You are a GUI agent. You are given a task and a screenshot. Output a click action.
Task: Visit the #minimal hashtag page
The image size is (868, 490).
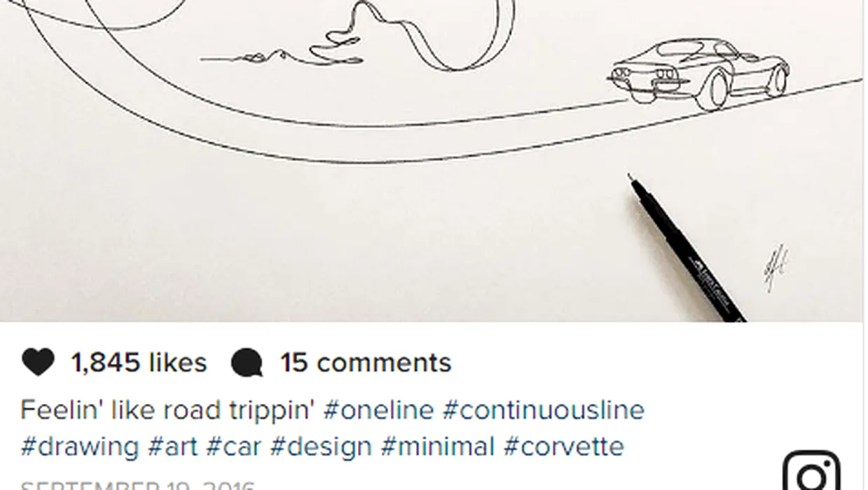pos(437,447)
